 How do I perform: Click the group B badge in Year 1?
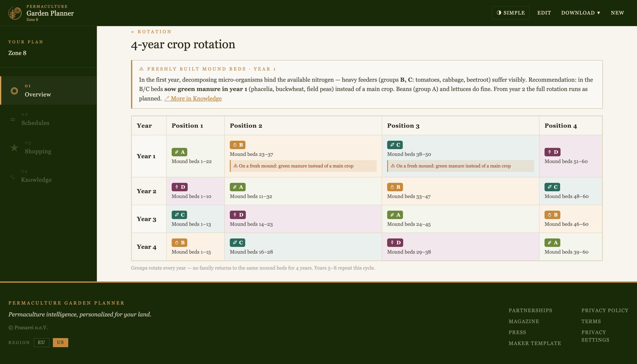pyautogui.click(x=237, y=145)
